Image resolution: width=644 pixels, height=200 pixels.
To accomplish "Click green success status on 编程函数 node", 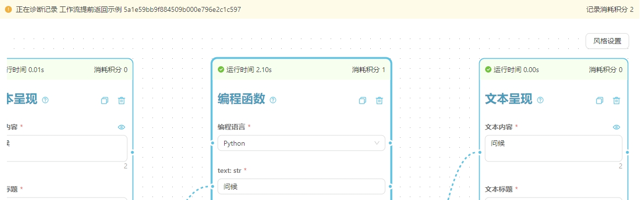I will click(x=221, y=70).
